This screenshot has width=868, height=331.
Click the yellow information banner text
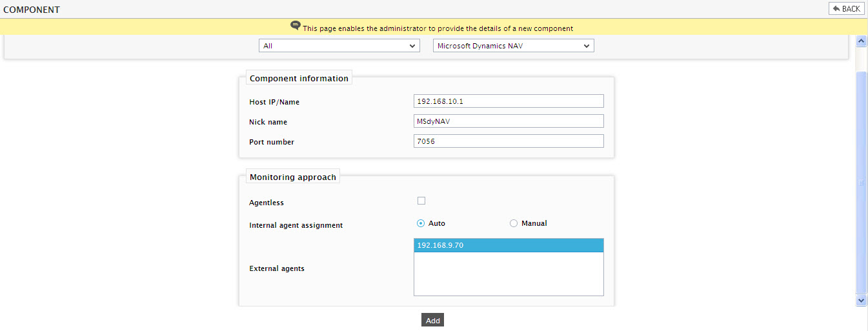438,28
